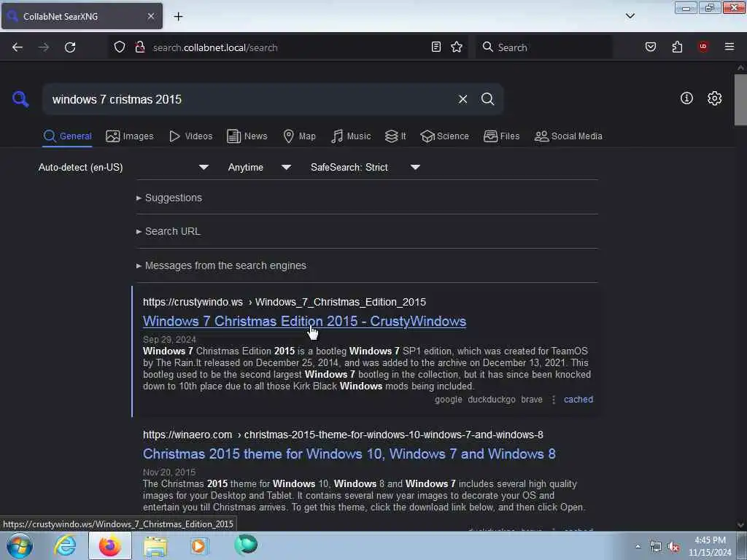Click the winaero.com result URL

[x=343, y=435]
